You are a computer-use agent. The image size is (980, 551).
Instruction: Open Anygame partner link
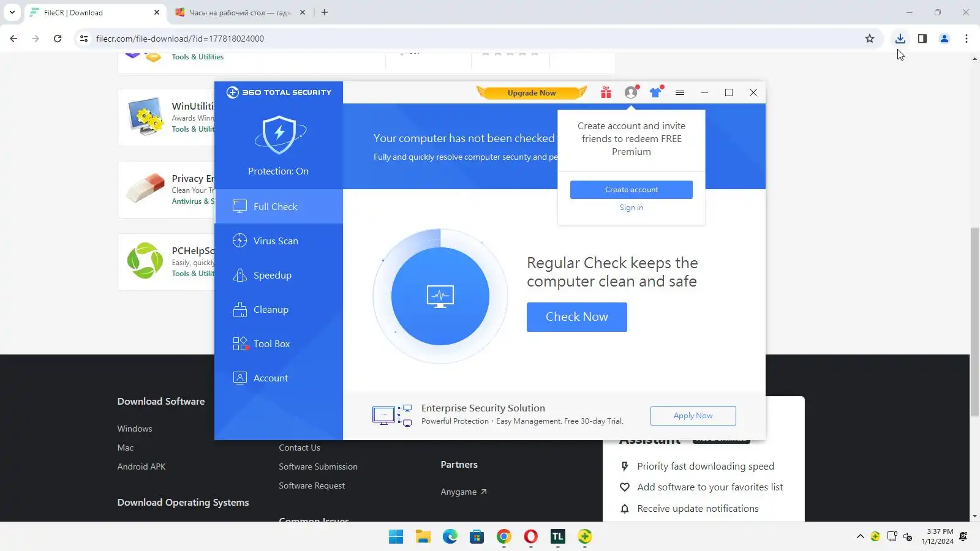point(464,492)
